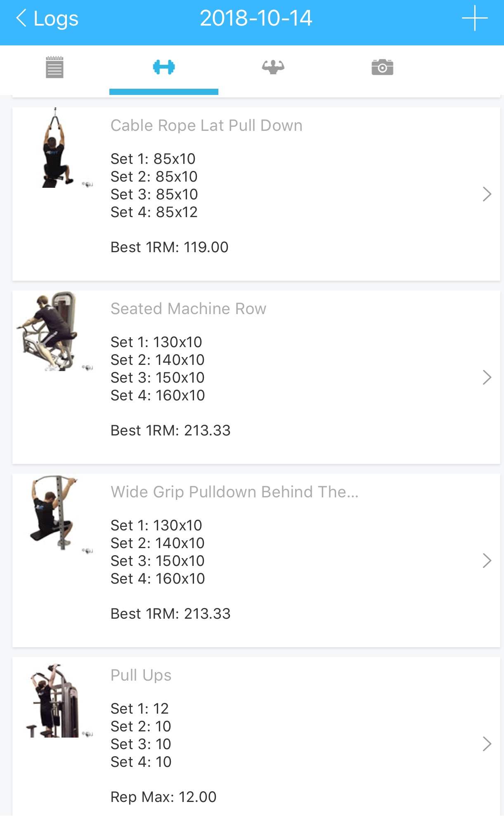
Task: Tap the plus icon to add entry
Action: click(x=474, y=19)
